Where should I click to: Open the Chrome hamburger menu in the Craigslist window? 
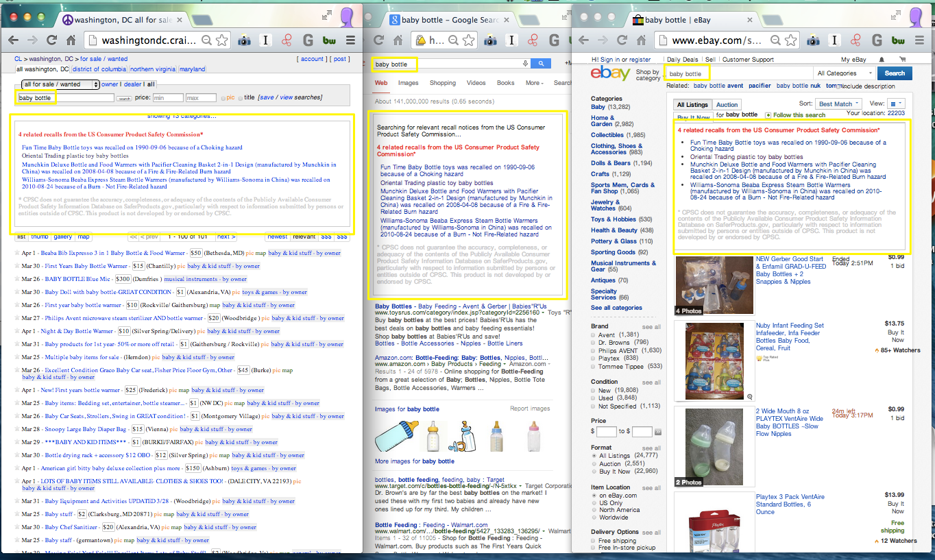pos(351,41)
